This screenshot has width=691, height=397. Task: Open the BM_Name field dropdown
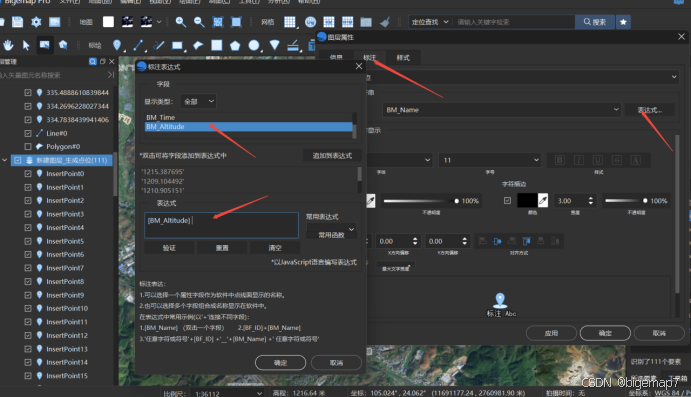[502, 110]
